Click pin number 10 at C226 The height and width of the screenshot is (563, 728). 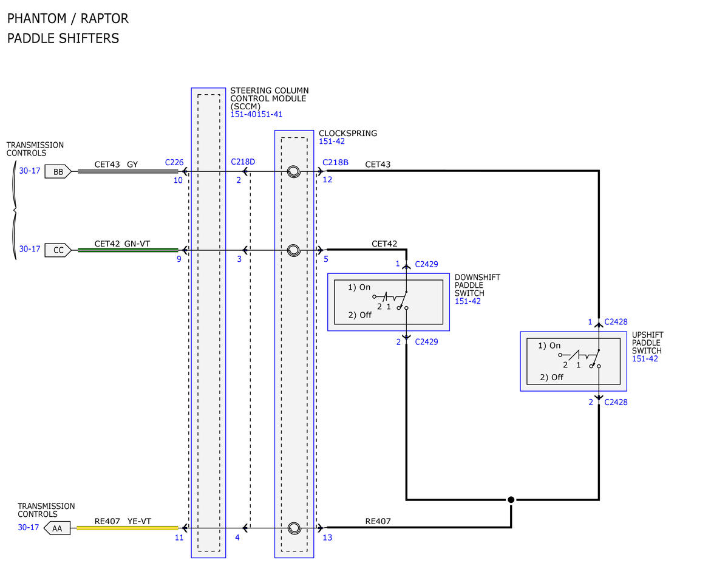click(x=178, y=180)
